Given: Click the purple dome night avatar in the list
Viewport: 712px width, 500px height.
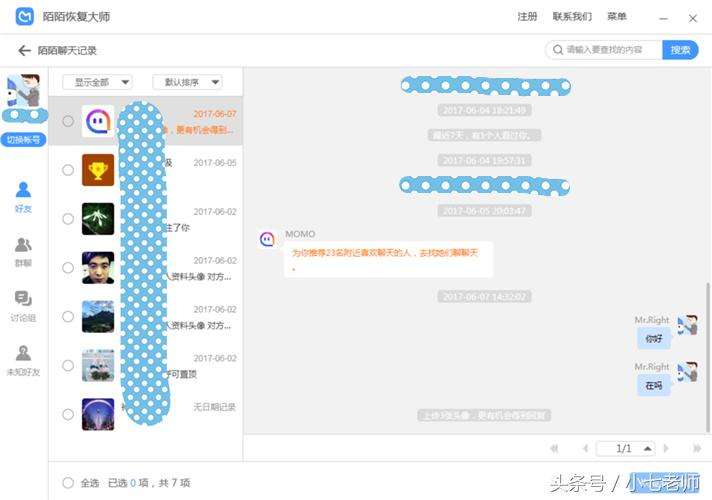Looking at the screenshot, I should click(98, 414).
